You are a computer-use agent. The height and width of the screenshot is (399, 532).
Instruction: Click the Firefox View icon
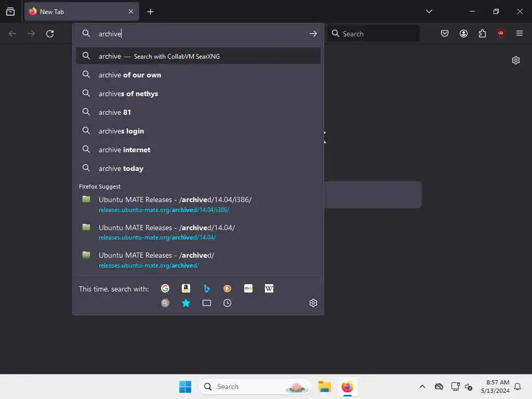[10, 11]
